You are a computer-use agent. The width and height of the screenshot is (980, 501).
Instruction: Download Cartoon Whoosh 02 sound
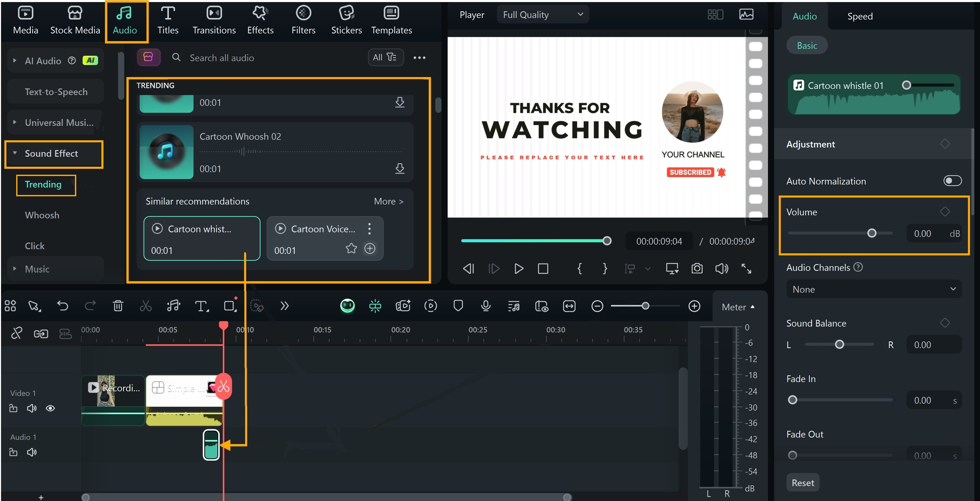click(399, 168)
